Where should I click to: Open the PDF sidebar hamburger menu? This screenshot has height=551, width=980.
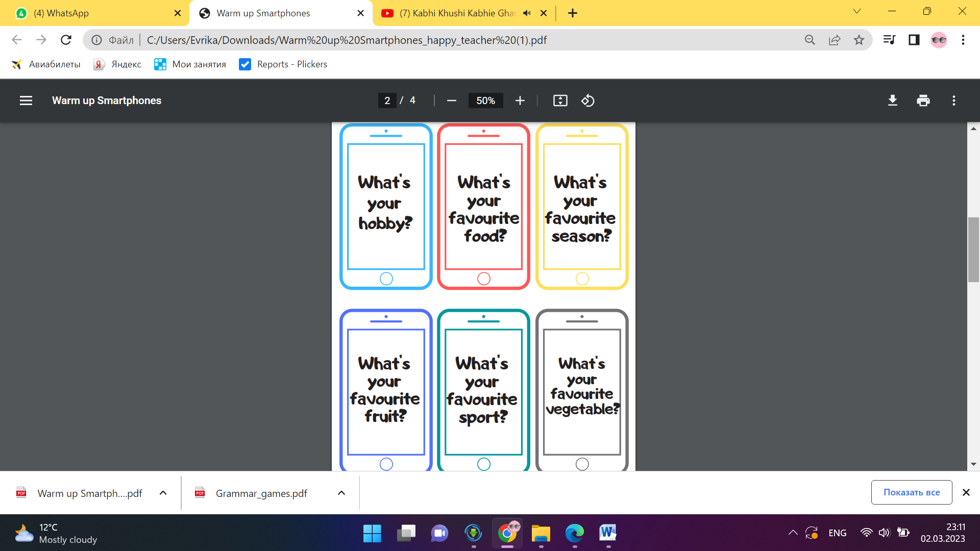[26, 101]
